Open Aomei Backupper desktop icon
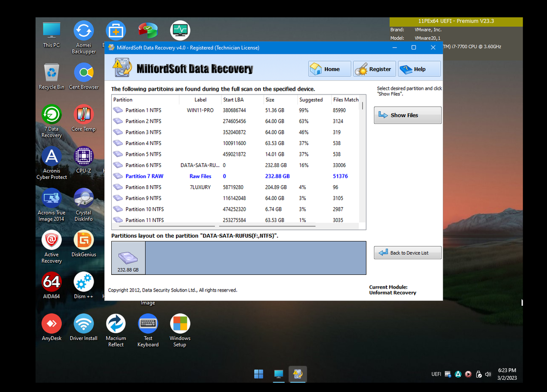Image resolution: width=547 pixels, height=392 pixels. click(84, 38)
